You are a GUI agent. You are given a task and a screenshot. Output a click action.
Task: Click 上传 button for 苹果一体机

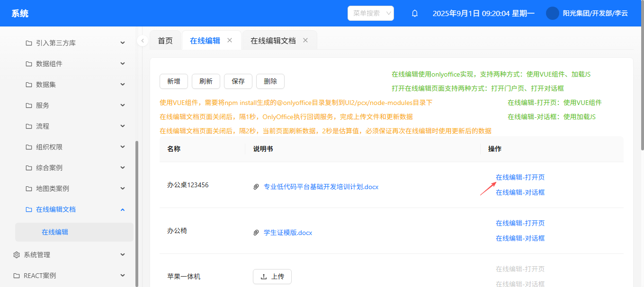(x=272, y=277)
